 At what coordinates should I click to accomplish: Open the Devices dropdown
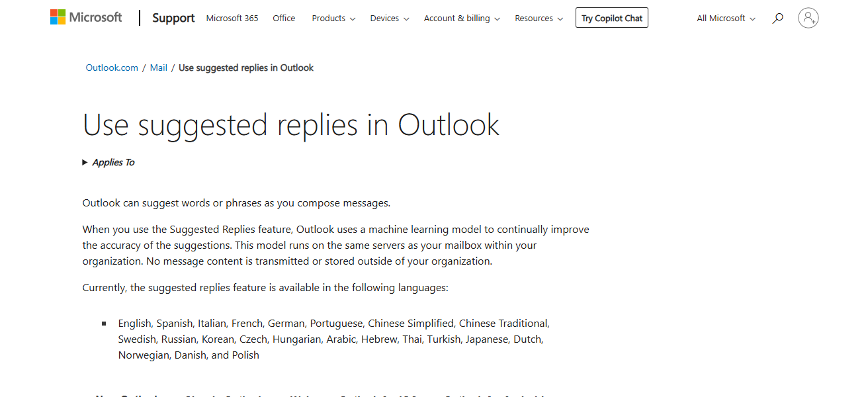click(389, 18)
